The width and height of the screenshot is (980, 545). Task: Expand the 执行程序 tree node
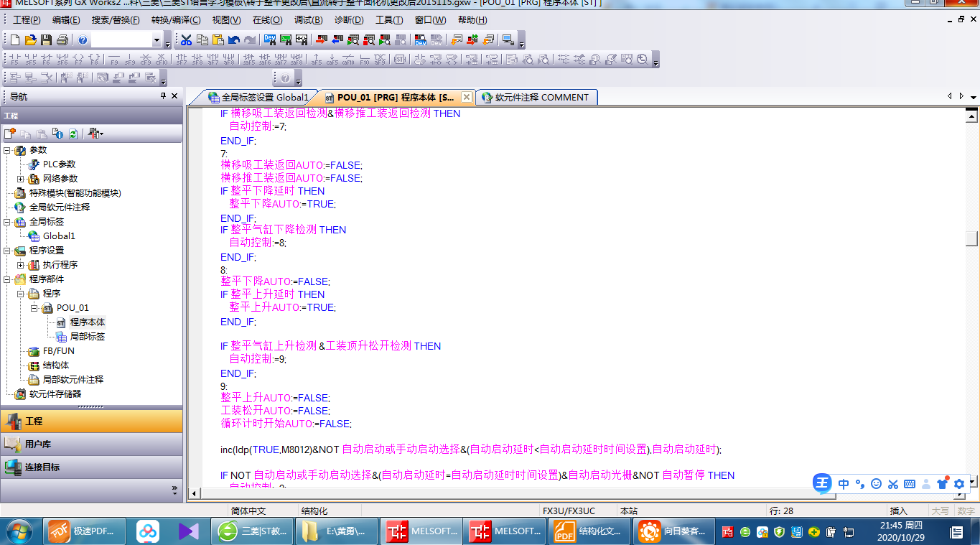click(x=21, y=265)
